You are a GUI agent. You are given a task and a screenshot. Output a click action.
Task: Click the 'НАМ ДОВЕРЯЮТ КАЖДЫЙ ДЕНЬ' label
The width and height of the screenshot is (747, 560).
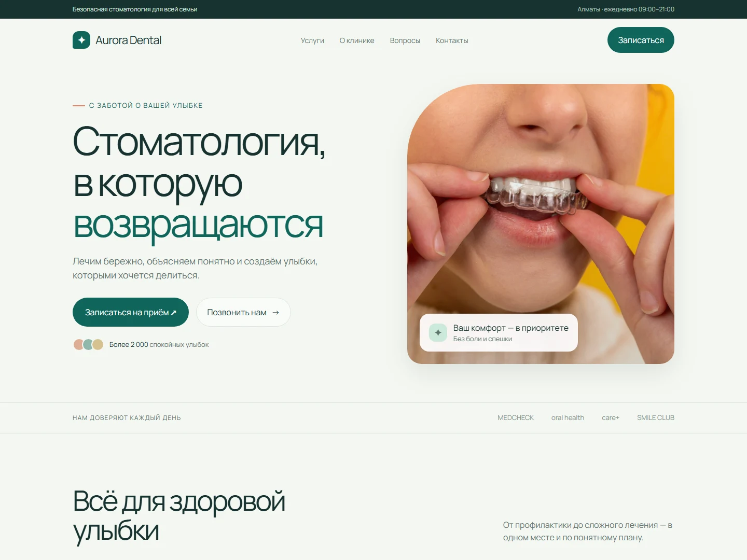pyautogui.click(x=127, y=417)
